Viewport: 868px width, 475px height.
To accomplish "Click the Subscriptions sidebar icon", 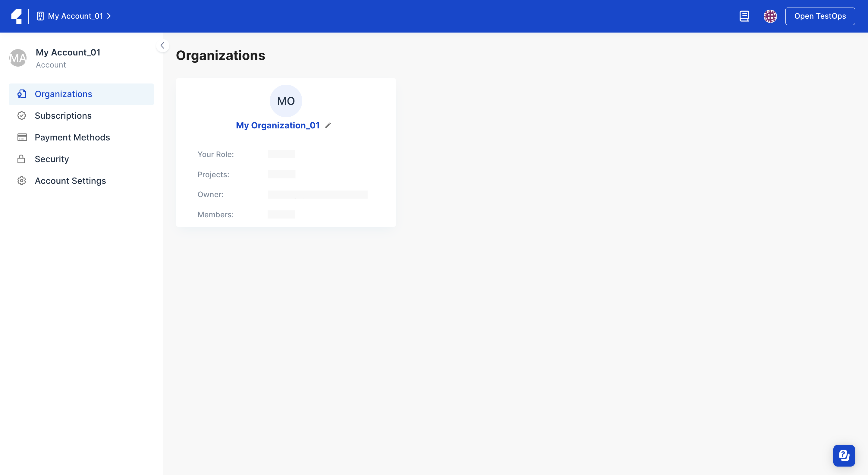I will (21, 116).
